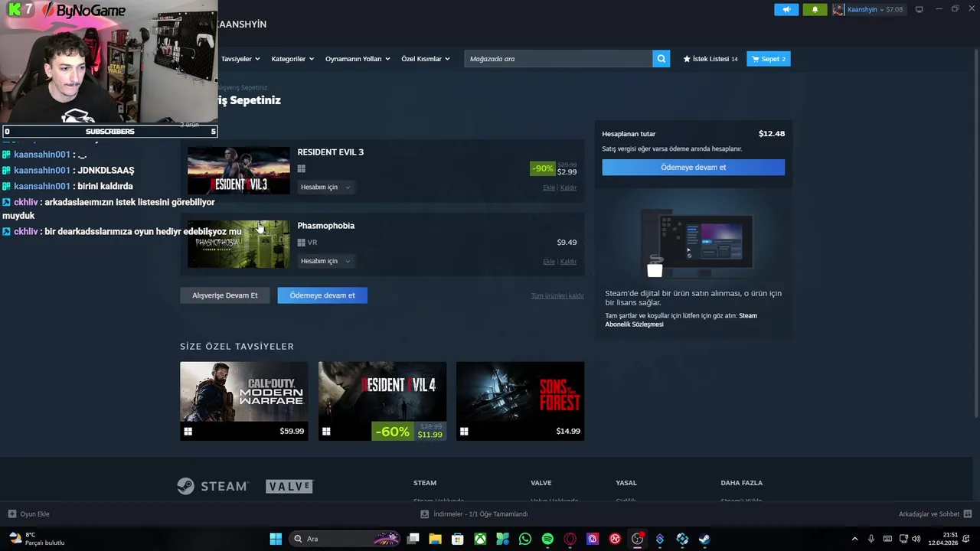Open Spotify from taskbar
Viewport: 980px width, 551px height.
click(x=547, y=539)
